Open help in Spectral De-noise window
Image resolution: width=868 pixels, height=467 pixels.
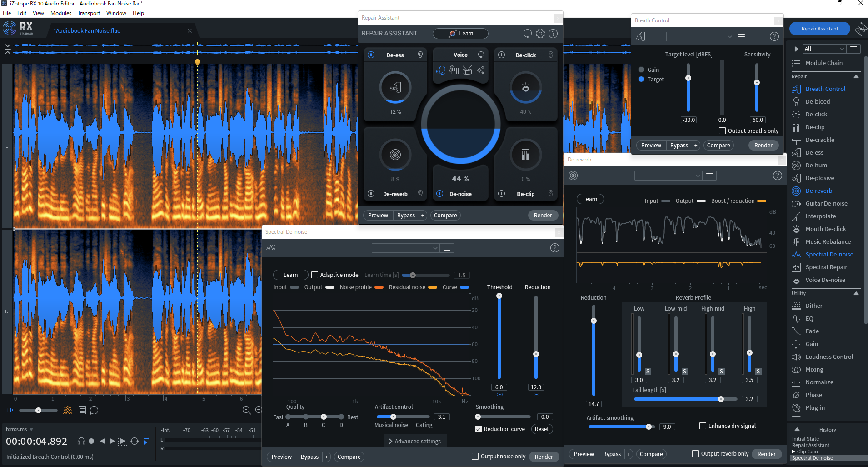pos(554,248)
